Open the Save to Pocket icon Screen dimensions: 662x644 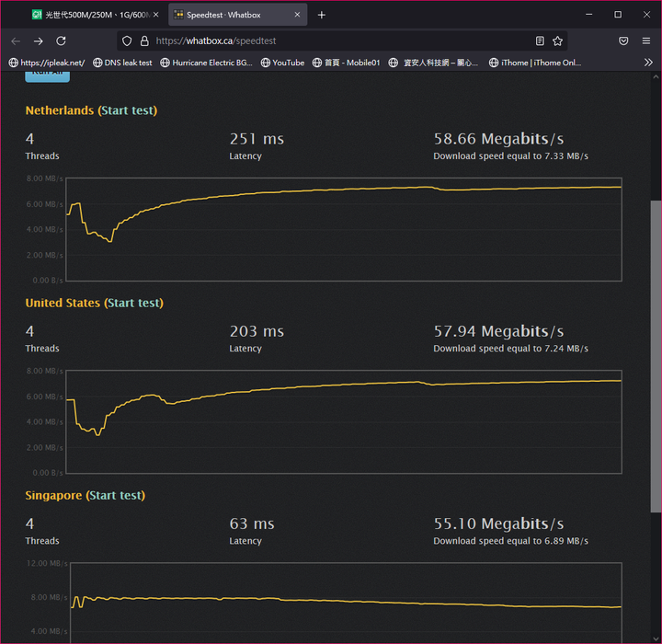(x=623, y=41)
